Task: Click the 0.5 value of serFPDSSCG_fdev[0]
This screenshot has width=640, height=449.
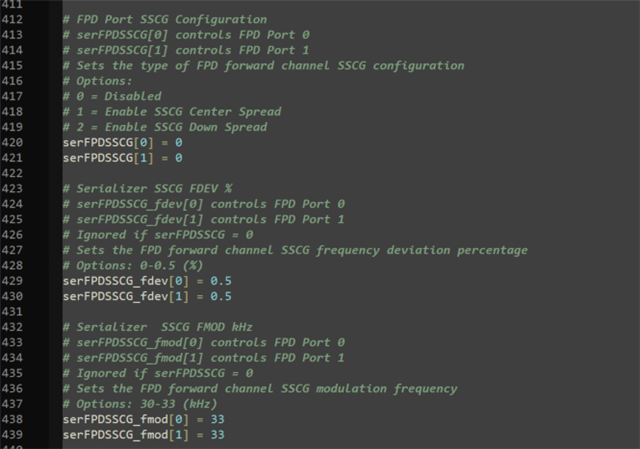Action: pos(221,281)
